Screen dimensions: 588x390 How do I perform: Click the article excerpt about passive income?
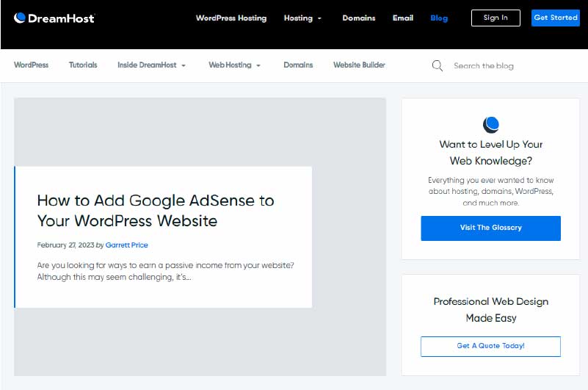[x=165, y=271]
